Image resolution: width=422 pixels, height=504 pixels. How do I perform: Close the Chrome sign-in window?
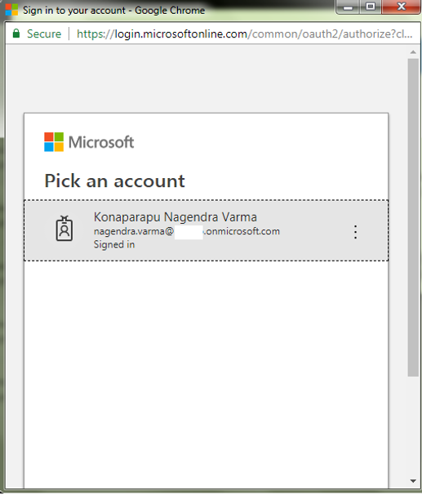point(402,7)
